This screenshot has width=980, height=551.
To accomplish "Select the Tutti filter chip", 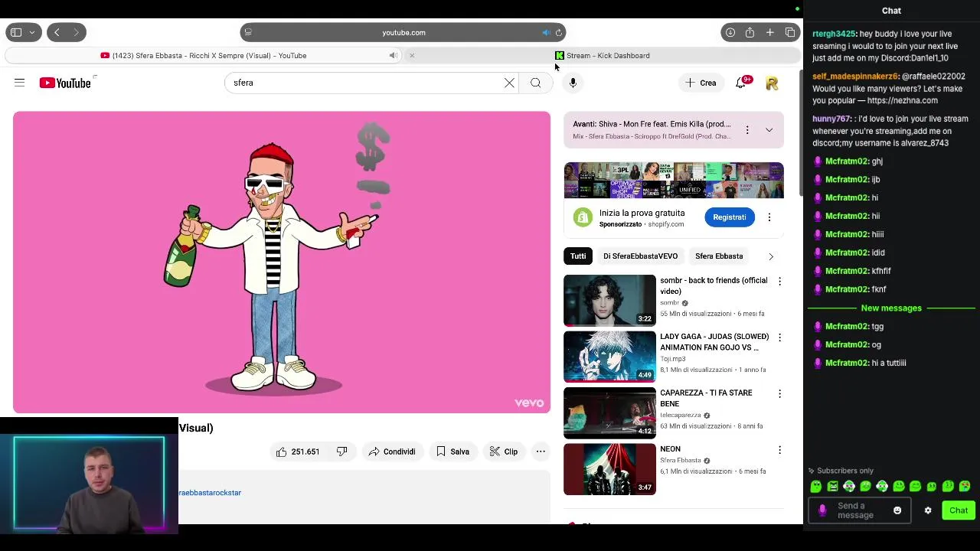I will click(x=578, y=256).
